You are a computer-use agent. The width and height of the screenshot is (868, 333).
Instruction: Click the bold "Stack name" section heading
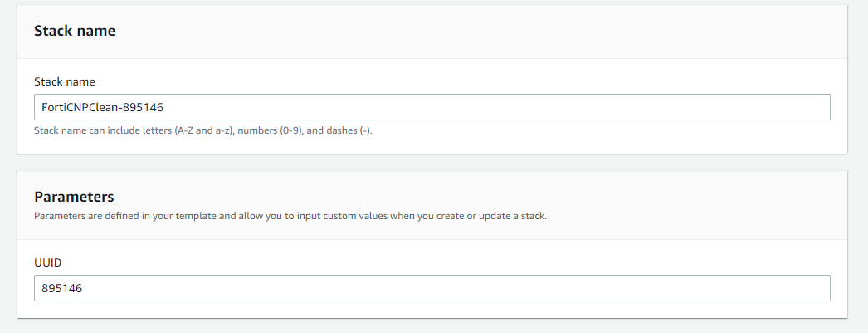point(75,31)
